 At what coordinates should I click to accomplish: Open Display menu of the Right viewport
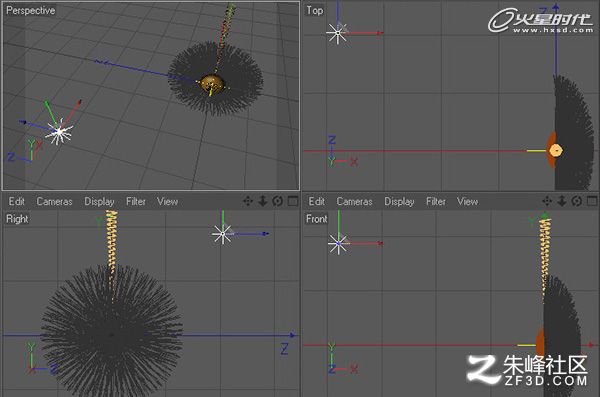99,202
